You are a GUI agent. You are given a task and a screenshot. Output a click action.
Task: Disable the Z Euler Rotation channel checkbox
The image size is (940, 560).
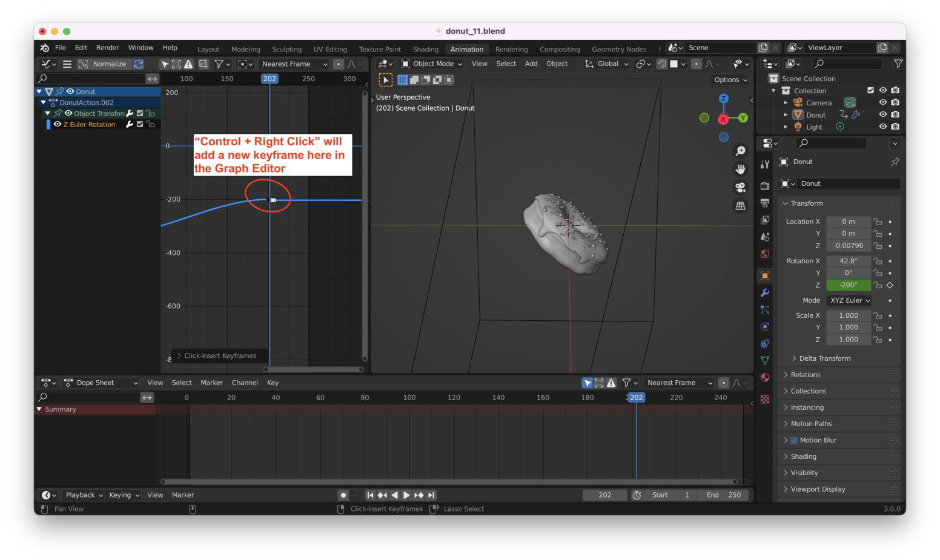coord(139,124)
